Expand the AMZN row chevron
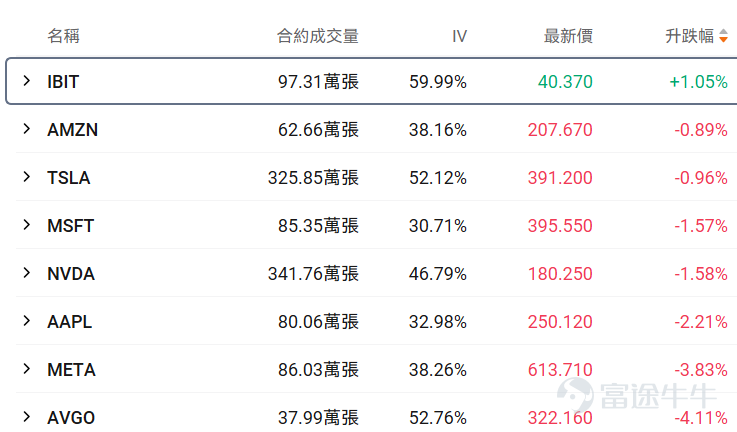Screen dimensions: 737x432 pyautogui.click(x=27, y=129)
